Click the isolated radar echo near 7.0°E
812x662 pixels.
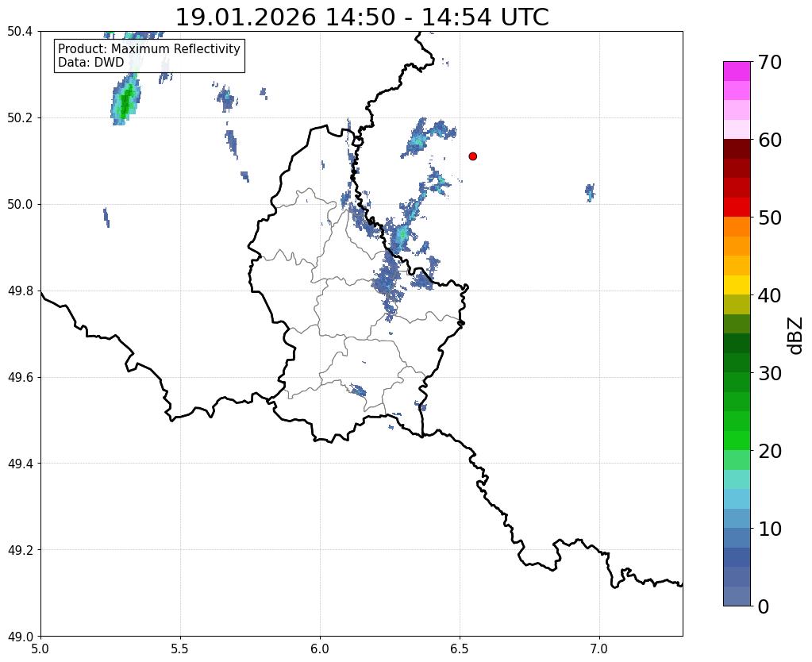(590, 193)
